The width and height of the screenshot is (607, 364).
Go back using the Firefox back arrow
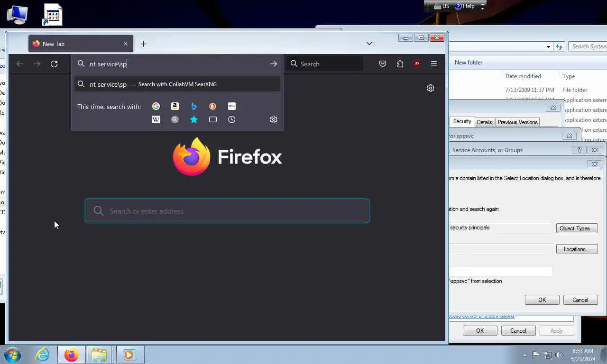click(20, 64)
